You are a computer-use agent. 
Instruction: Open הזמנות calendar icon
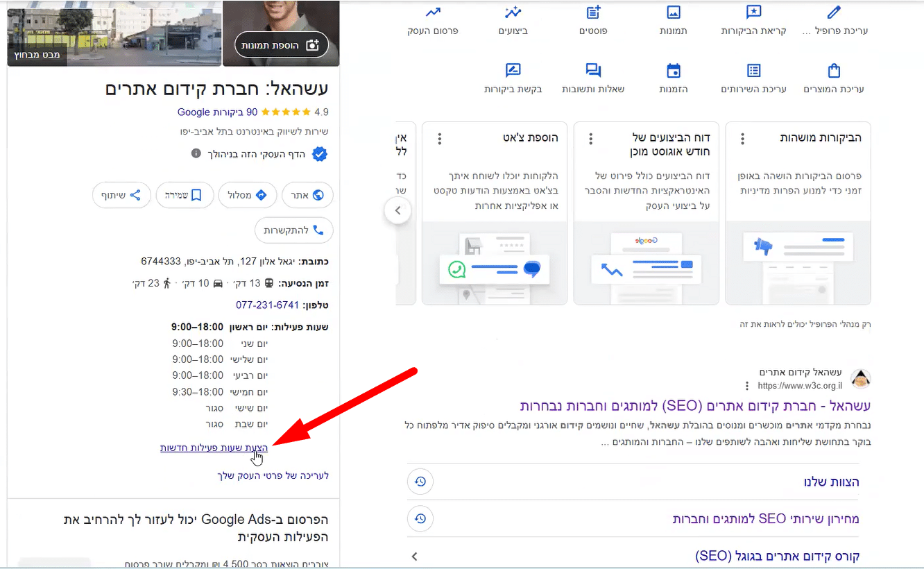tap(674, 71)
